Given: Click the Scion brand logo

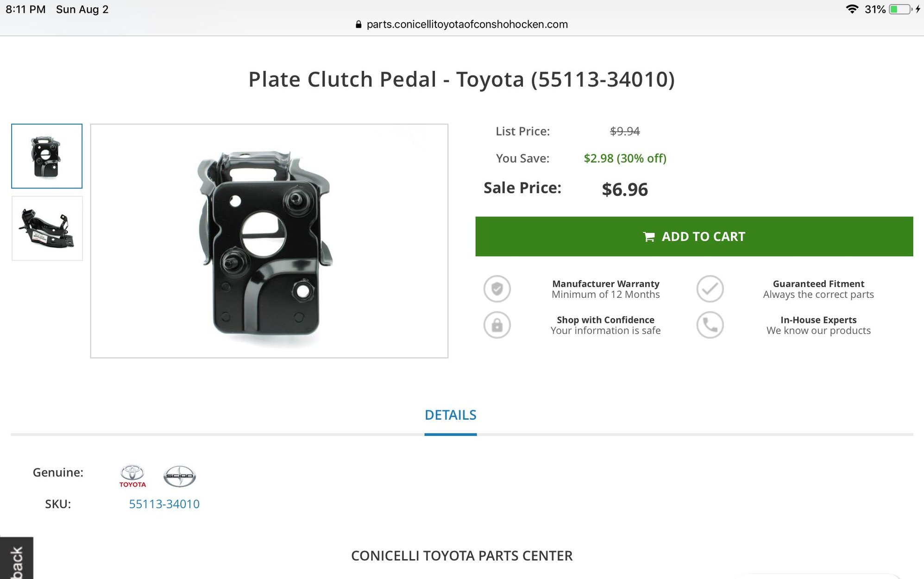Looking at the screenshot, I should (x=180, y=476).
